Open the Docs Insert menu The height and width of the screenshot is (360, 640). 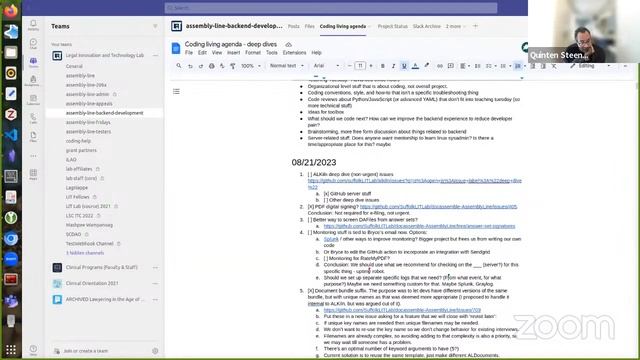(x=233, y=53)
